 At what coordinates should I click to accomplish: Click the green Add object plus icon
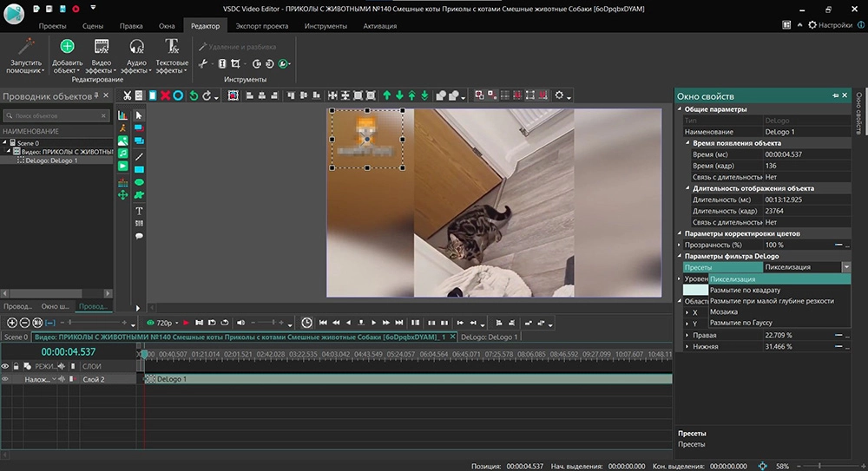pyautogui.click(x=67, y=47)
